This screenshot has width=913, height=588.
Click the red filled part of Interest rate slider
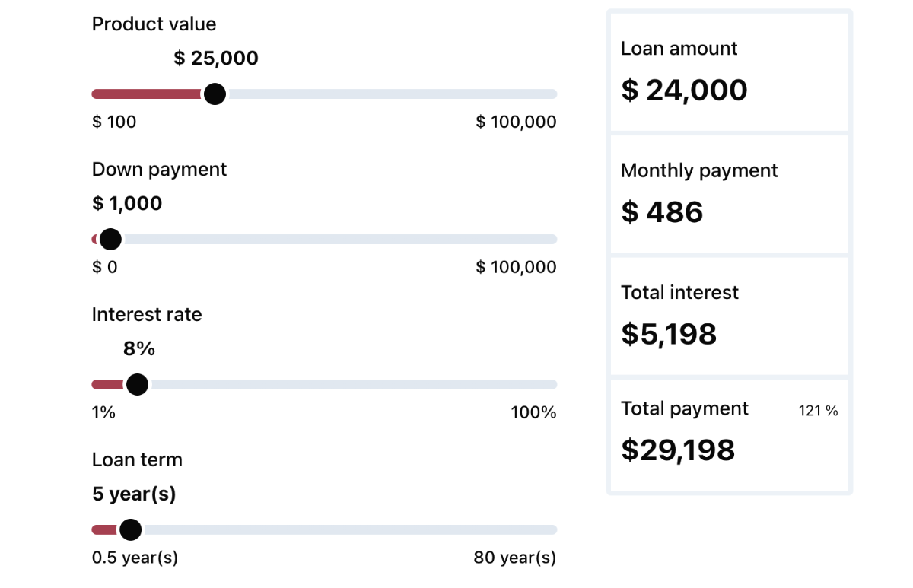tap(109, 385)
